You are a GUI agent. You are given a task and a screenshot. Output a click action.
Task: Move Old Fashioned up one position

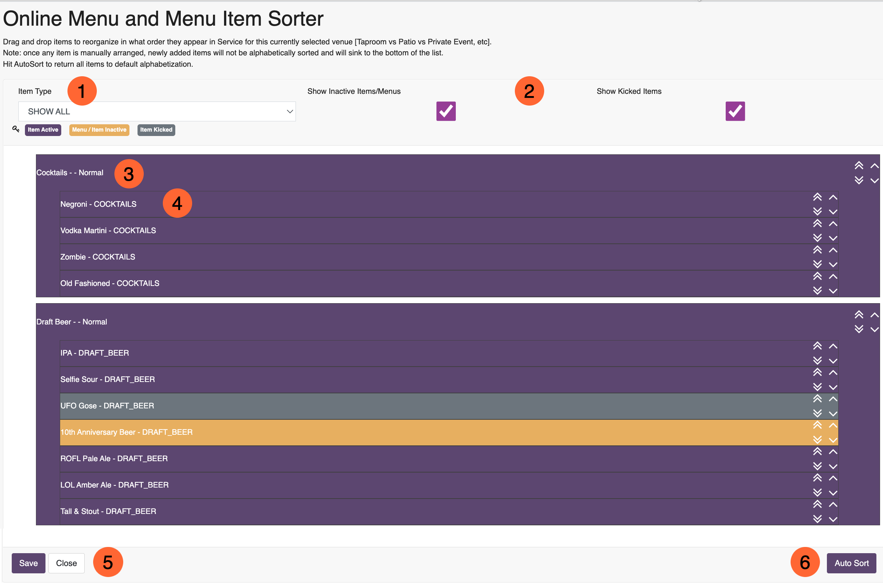coord(833,277)
